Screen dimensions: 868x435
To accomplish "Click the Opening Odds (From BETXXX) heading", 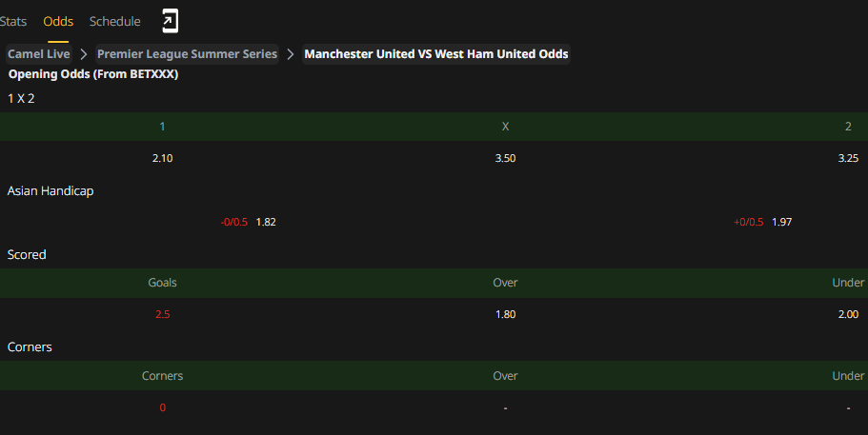I will pyautogui.click(x=93, y=74).
